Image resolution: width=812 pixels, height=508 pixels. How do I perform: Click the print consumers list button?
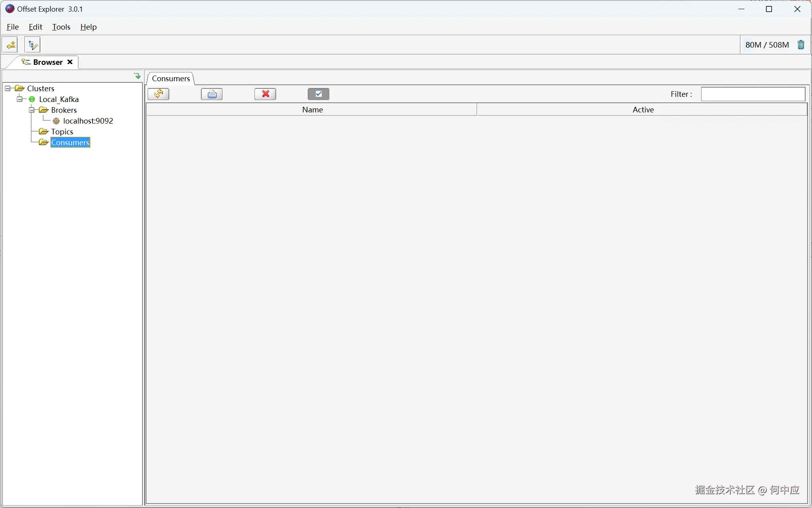[x=212, y=94]
